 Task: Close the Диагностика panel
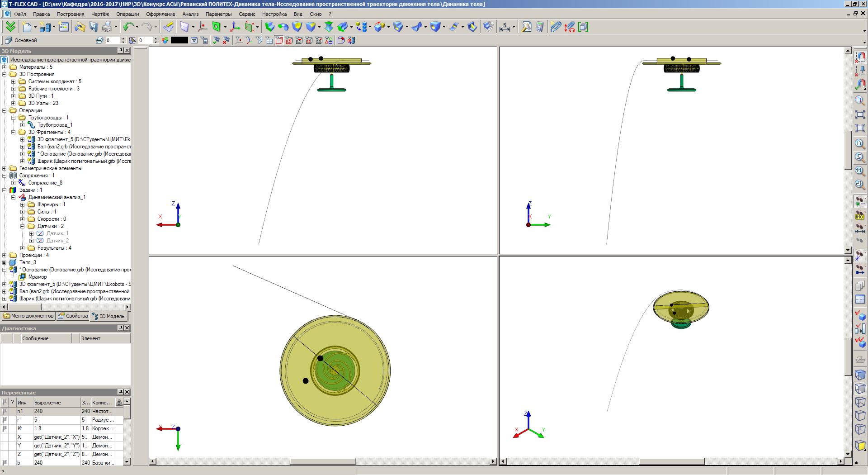tap(127, 328)
